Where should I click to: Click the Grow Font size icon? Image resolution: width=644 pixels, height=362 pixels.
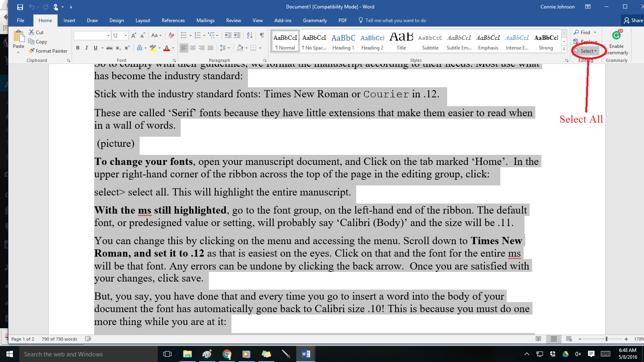(x=134, y=36)
